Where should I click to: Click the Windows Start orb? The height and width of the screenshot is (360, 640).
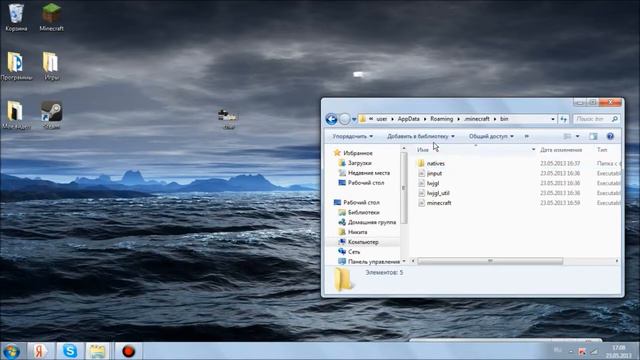pos(11,351)
